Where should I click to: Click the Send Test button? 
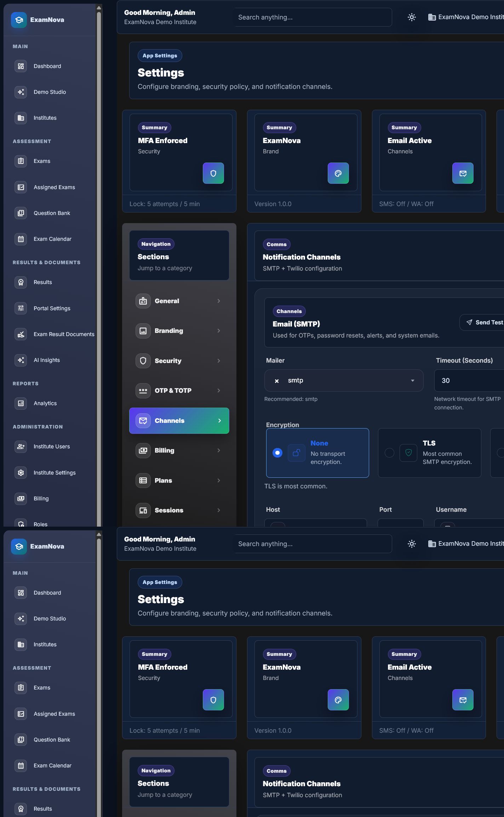[x=482, y=322]
